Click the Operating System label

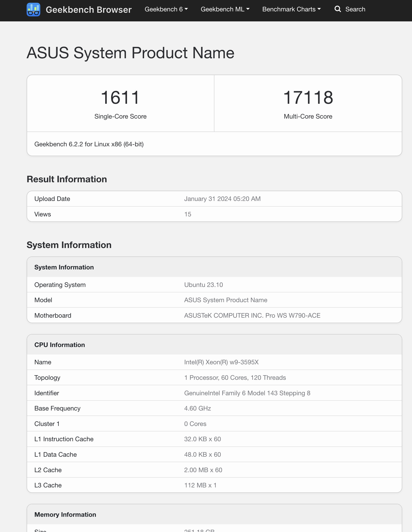pyautogui.click(x=60, y=285)
